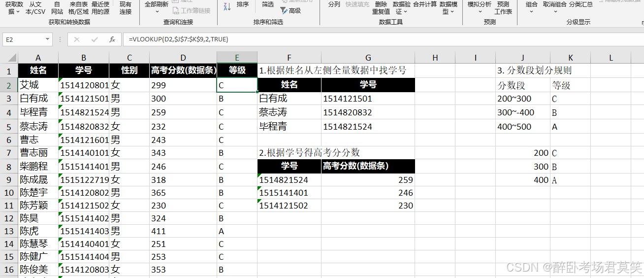Select row 1 header

coord(9,70)
